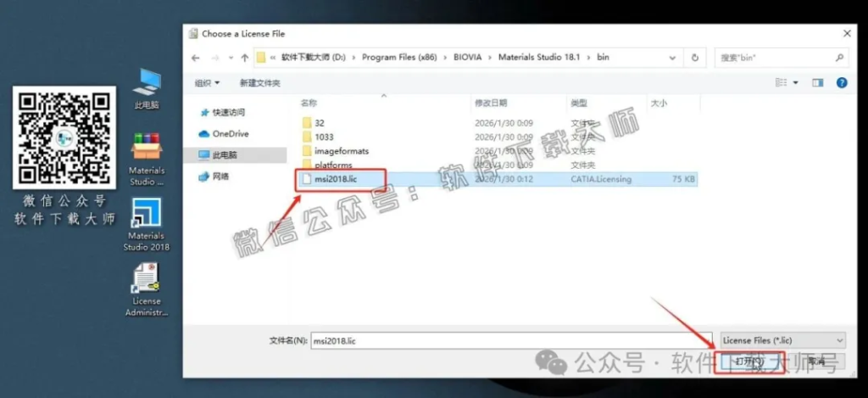Click the imageformats folder icon

click(x=307, y=151)
